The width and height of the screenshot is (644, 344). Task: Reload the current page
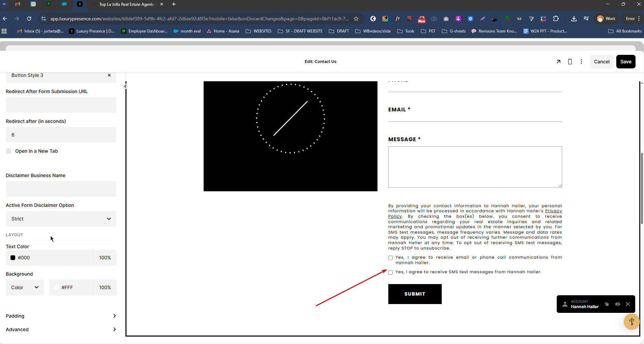[29, 19]
